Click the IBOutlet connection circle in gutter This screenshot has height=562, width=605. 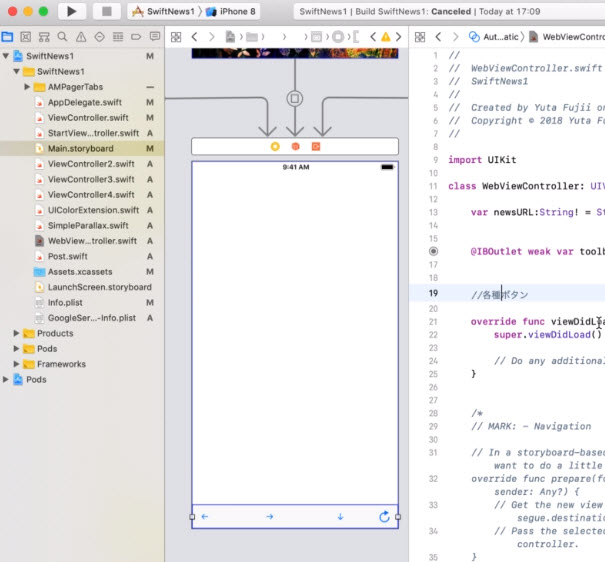click(434, 251)
